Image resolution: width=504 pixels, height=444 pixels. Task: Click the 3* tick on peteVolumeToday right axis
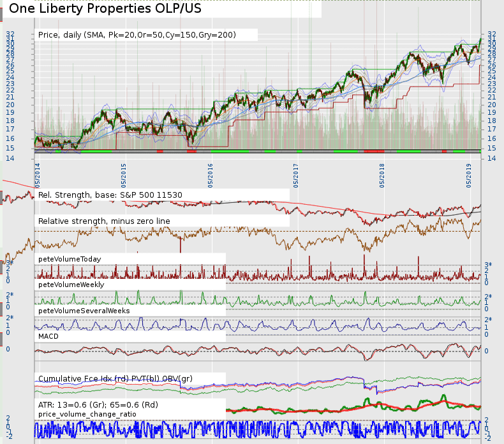(x=488, y=265)
